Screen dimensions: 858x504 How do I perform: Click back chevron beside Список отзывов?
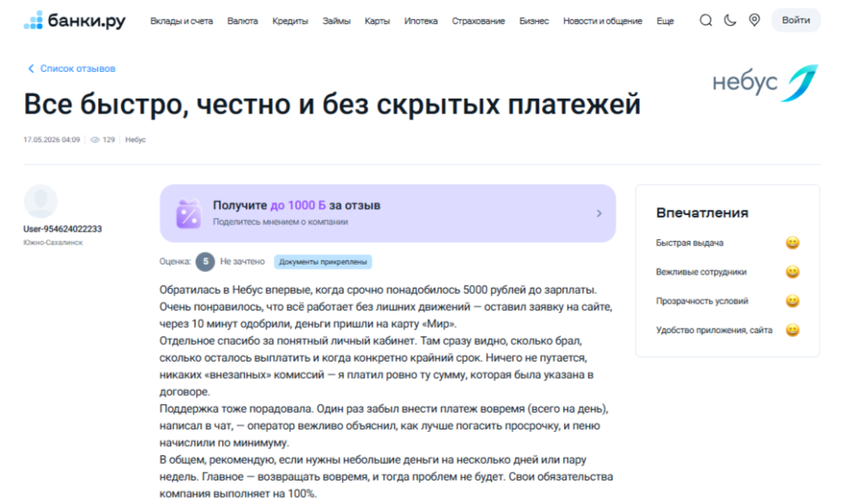[31, 69]
